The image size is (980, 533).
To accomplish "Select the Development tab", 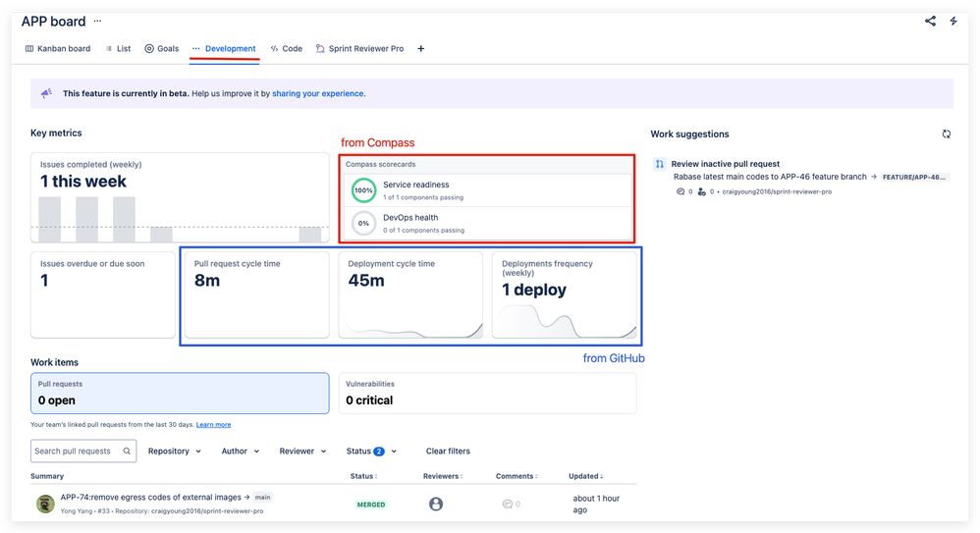I will [x=224, y=48].
